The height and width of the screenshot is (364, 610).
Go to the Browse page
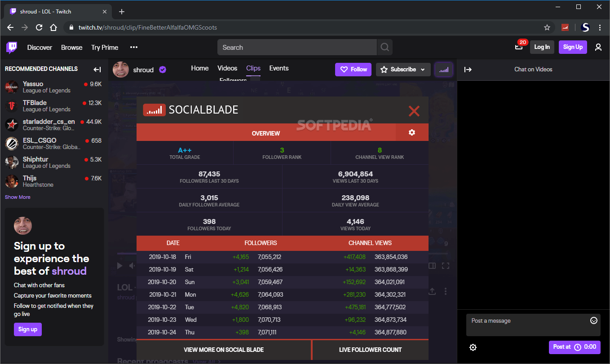[x=72, y=47]
